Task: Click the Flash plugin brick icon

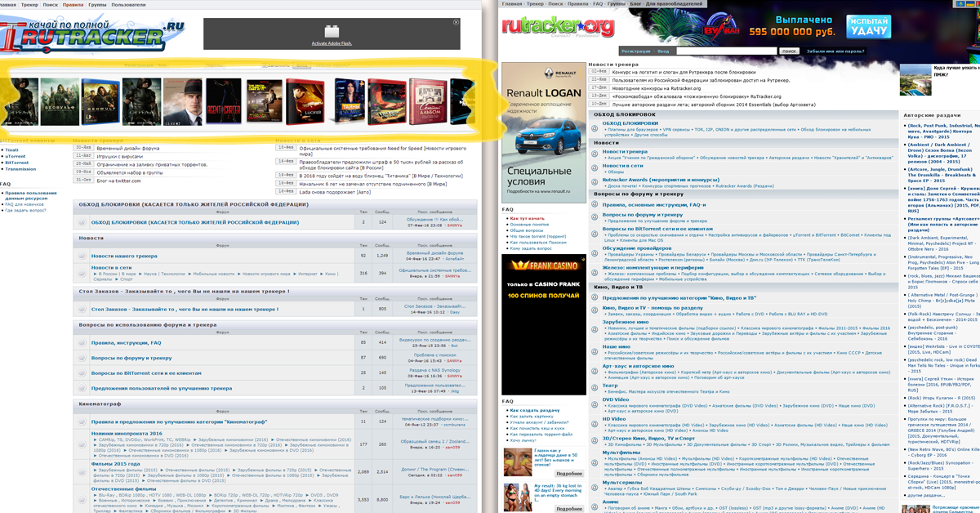Action: 331,33
